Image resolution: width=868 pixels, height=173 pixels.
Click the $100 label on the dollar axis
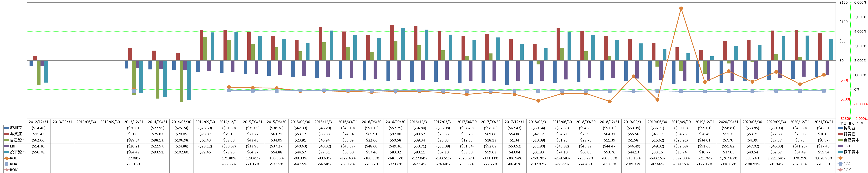pyautogui.click(x=843, y=22)
